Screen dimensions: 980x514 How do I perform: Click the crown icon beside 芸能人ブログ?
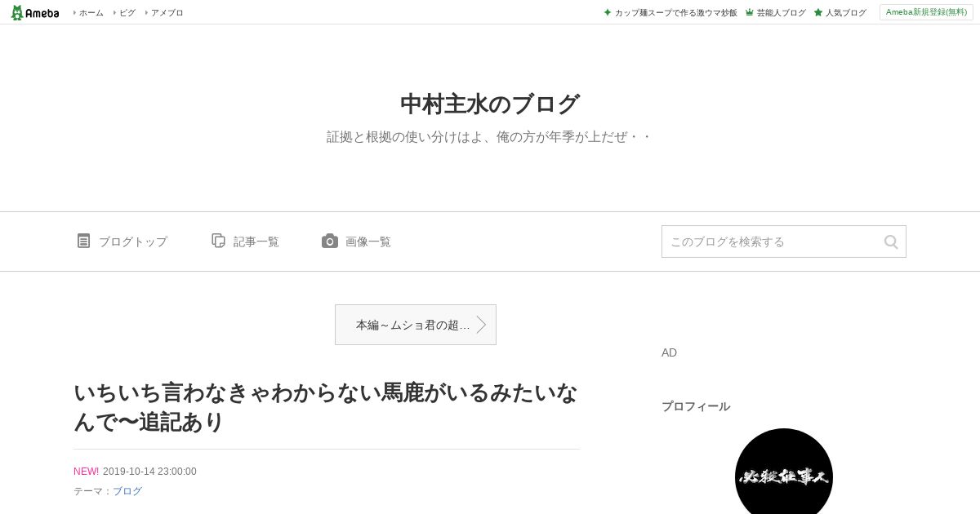pos(750,12)
